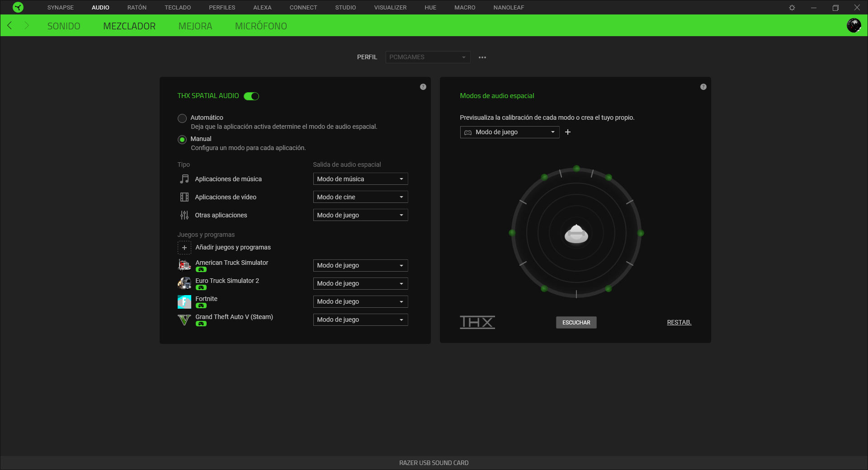Switch to the TECLADO tab

(x=178, y=8)
